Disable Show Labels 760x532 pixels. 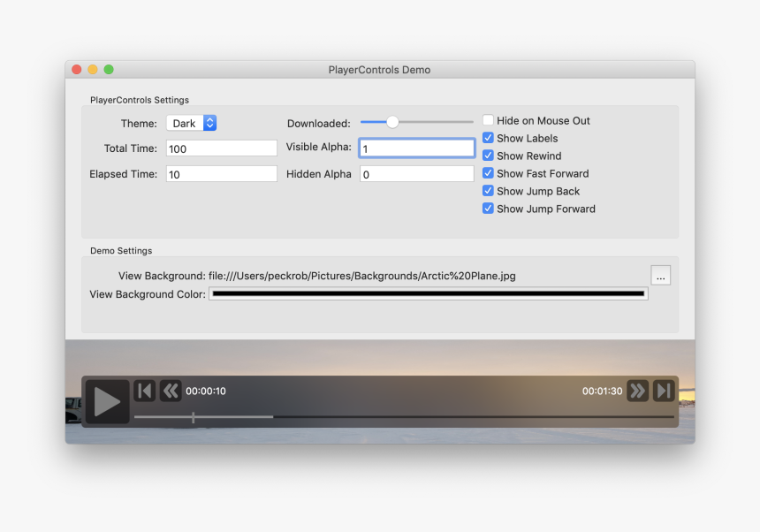pos(488,138)
